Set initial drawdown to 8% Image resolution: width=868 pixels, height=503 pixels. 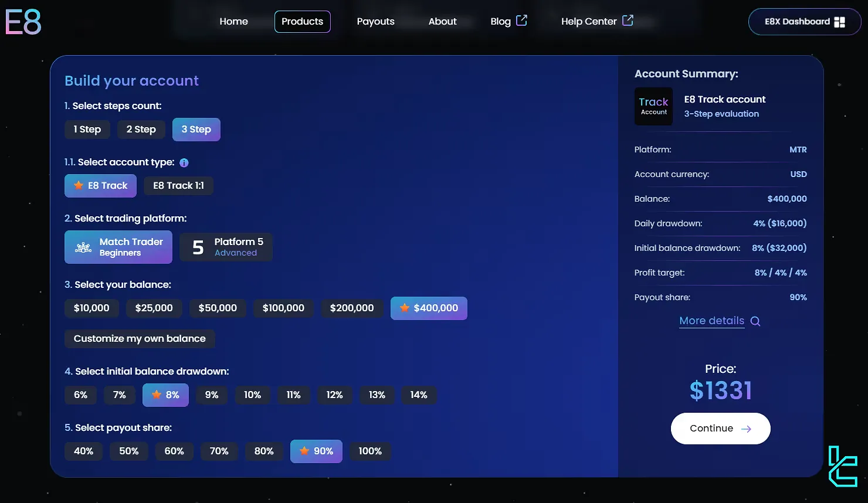click(165, 395)
